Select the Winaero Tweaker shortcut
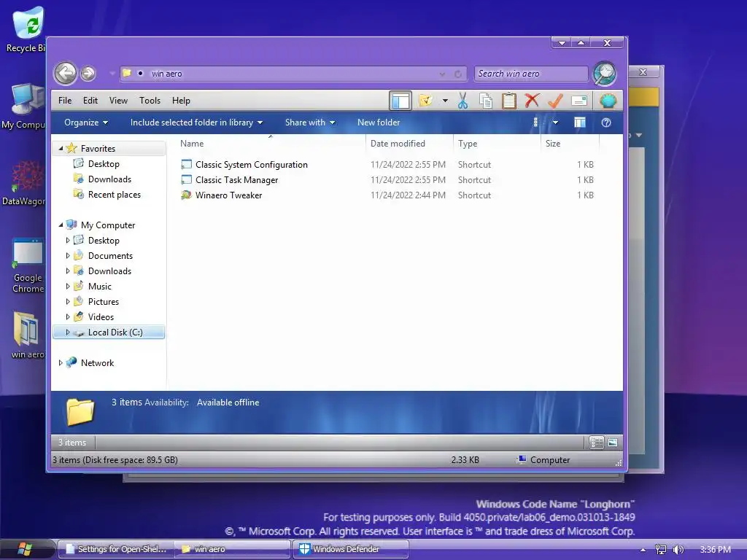The image size is (747, 560). (228, 195)
